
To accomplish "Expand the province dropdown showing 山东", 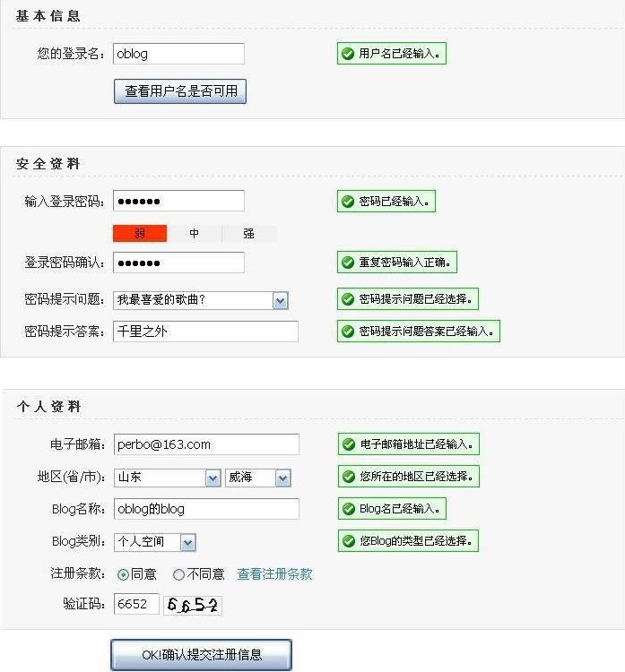I will click(x=213, y=478).
